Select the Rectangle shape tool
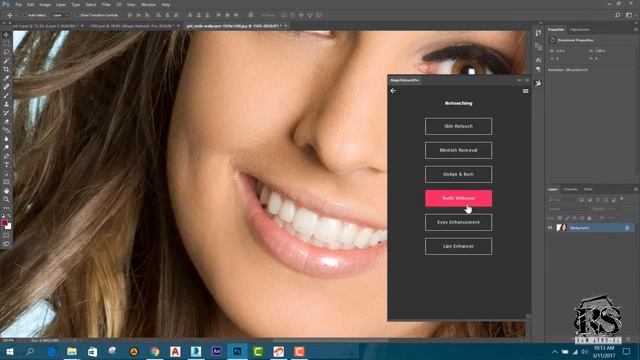This screenshot has width=640, height=360. coord(6,182)
